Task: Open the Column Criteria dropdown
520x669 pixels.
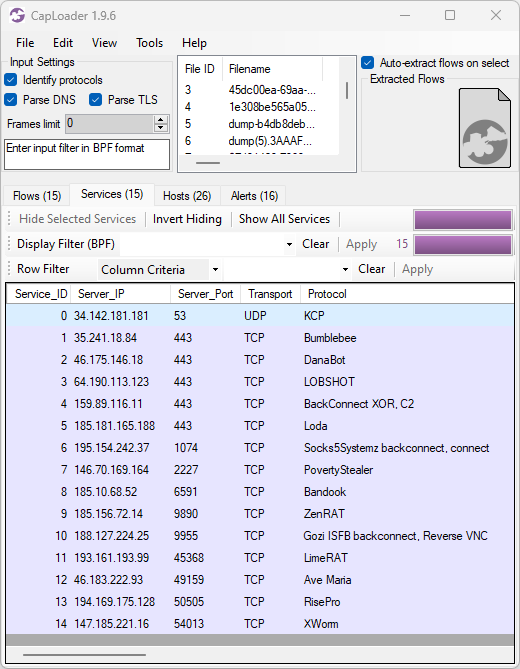Action: (215, 269)
